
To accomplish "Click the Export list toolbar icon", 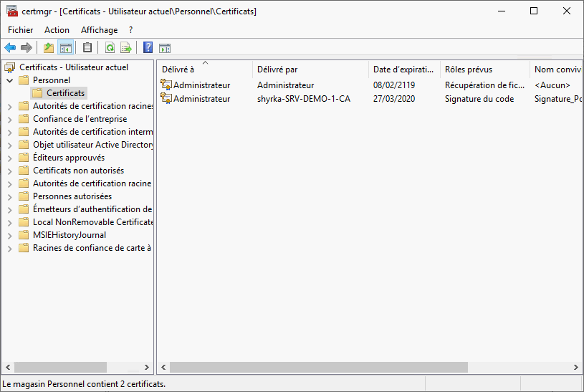I will pos(126,48).
